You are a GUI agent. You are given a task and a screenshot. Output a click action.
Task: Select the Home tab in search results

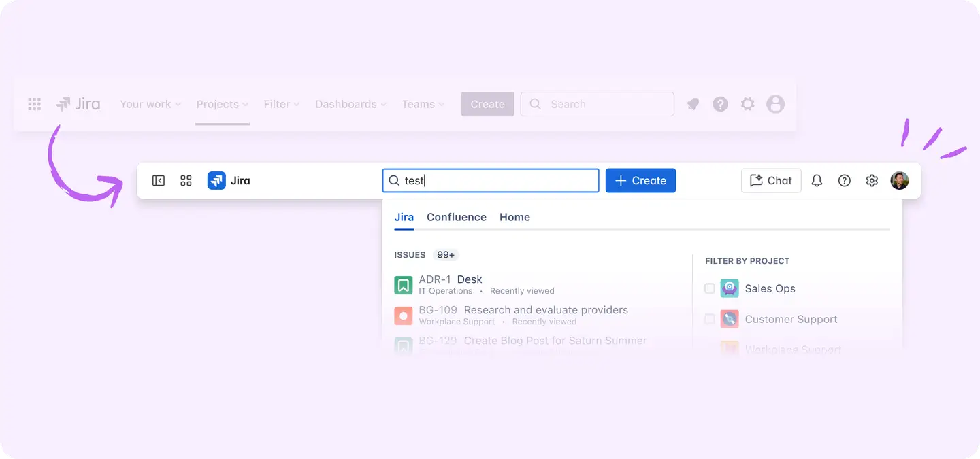(514, 216)
